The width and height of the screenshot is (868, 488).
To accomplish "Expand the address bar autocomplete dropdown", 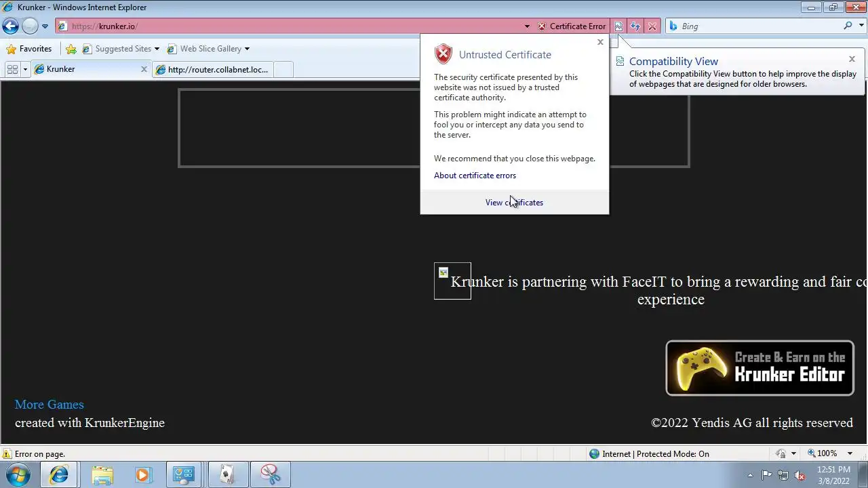I will pos(527,26).
